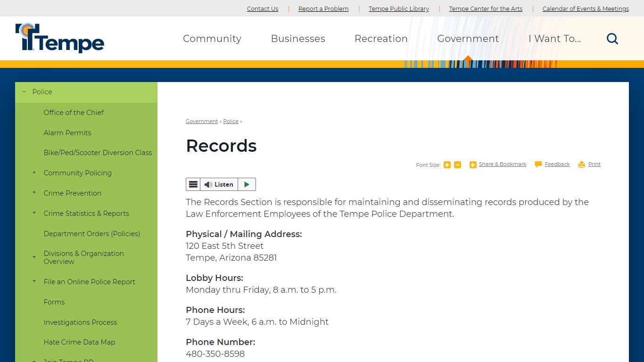
Task: Visit Tempe Public Library link
Action: click(399, 8)
